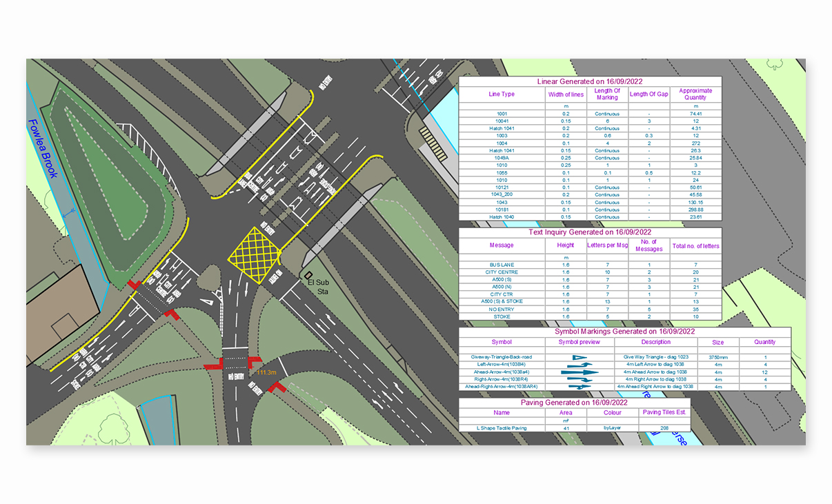Select the Ahead-Arrow-4m symbol preview

pos(580,372)
